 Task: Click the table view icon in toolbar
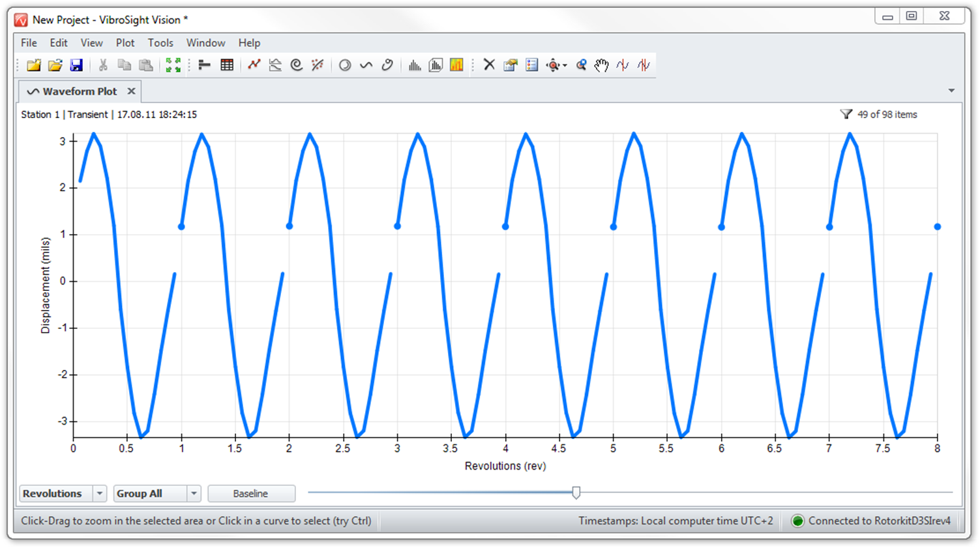[x=227, y=65]
